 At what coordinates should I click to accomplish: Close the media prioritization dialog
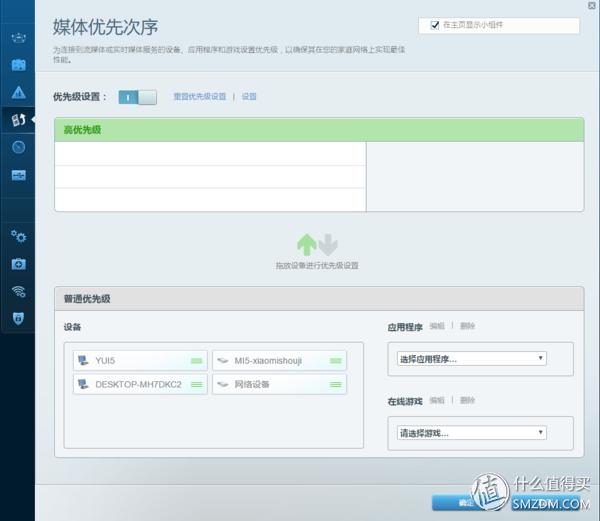[x=592, y=5]
